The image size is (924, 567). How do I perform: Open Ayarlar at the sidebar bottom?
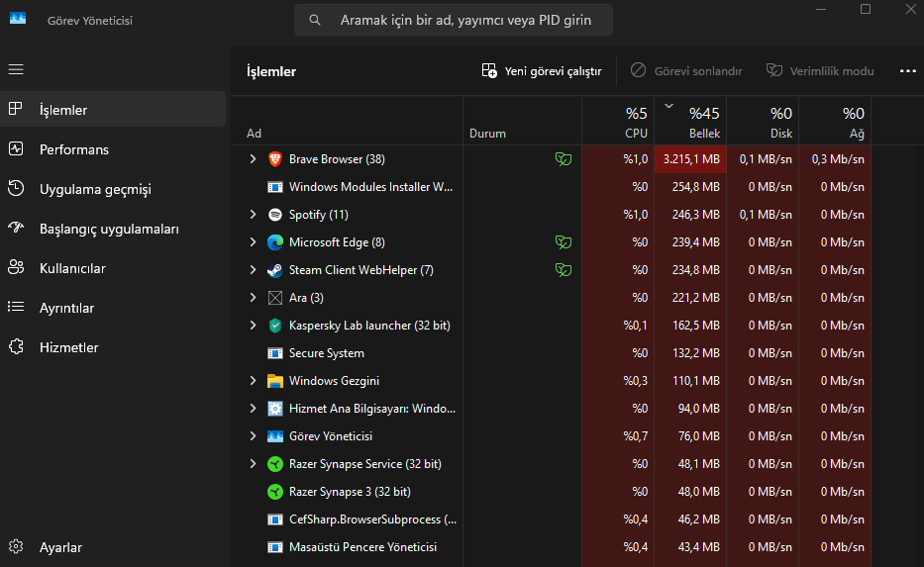pos(60,547)
